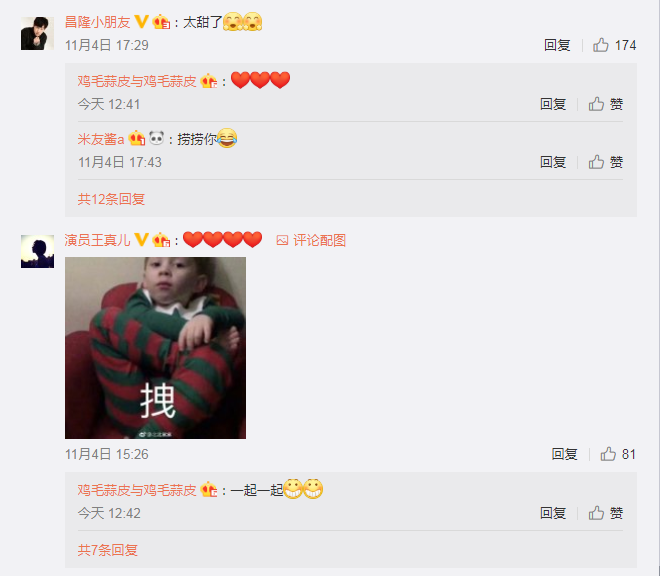Image resolution: width=660 pixels, height=576 pixels.
Task: Reply to the 一起一起 comment at 12:42
Action: [x=553, y=513]
